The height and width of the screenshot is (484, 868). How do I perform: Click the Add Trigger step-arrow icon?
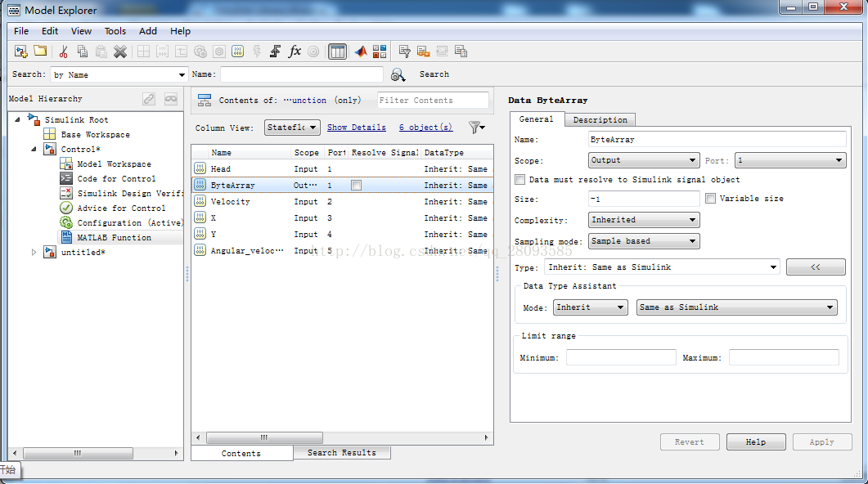[275, 52]
